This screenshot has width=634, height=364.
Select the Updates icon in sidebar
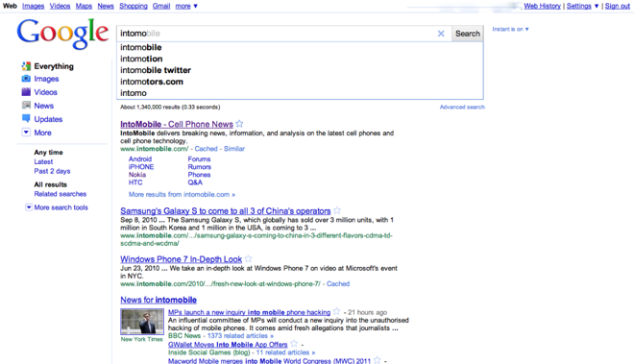(x=26, y=119)
